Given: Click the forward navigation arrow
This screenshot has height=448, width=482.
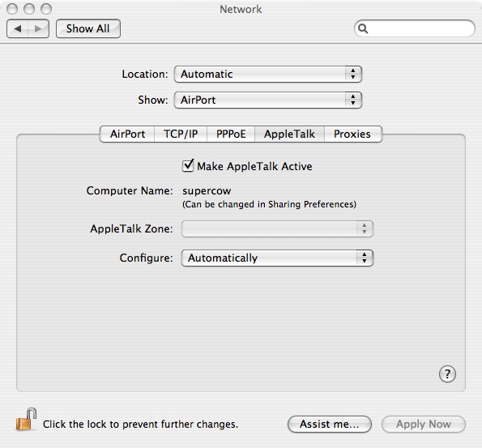Looking at the screenshot, I should pos(38,29).
